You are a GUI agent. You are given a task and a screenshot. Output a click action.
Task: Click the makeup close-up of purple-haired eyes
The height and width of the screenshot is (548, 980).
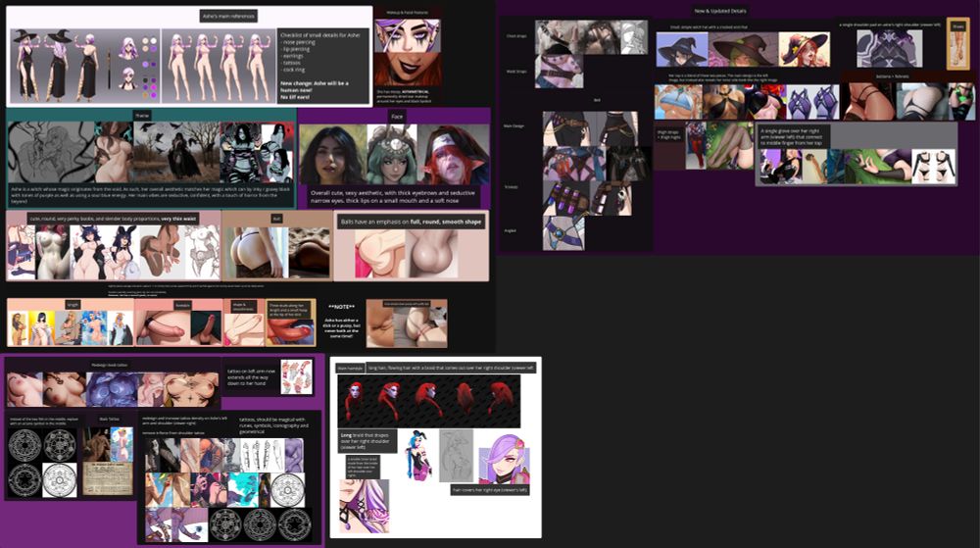408,35
